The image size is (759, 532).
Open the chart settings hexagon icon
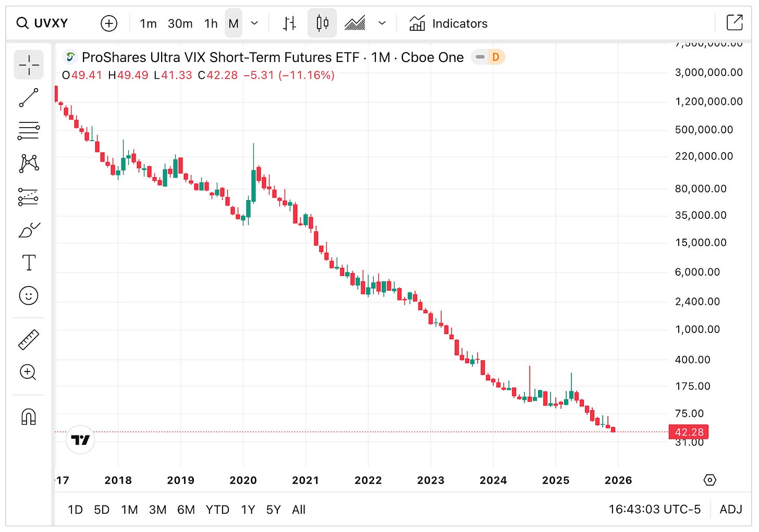[x=710, y=480]
